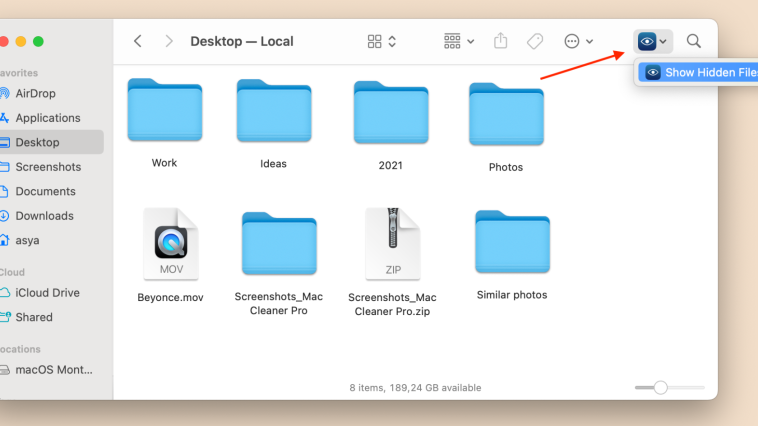Click the eye icon in toolbar

(647, 41)
